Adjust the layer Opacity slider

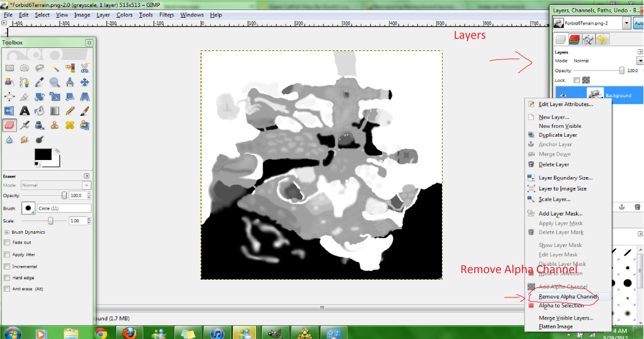tap(599, 71)
